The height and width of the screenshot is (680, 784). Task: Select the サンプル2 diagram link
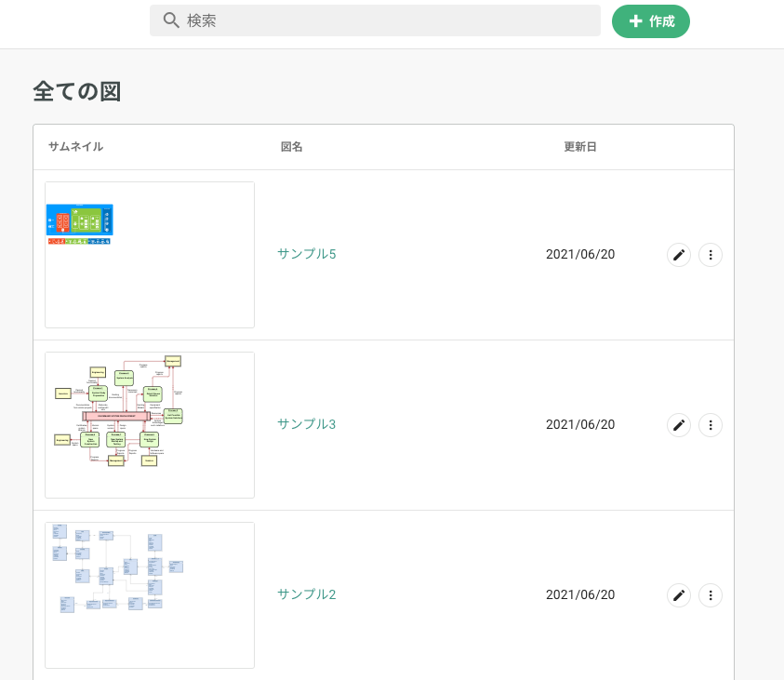306,594
